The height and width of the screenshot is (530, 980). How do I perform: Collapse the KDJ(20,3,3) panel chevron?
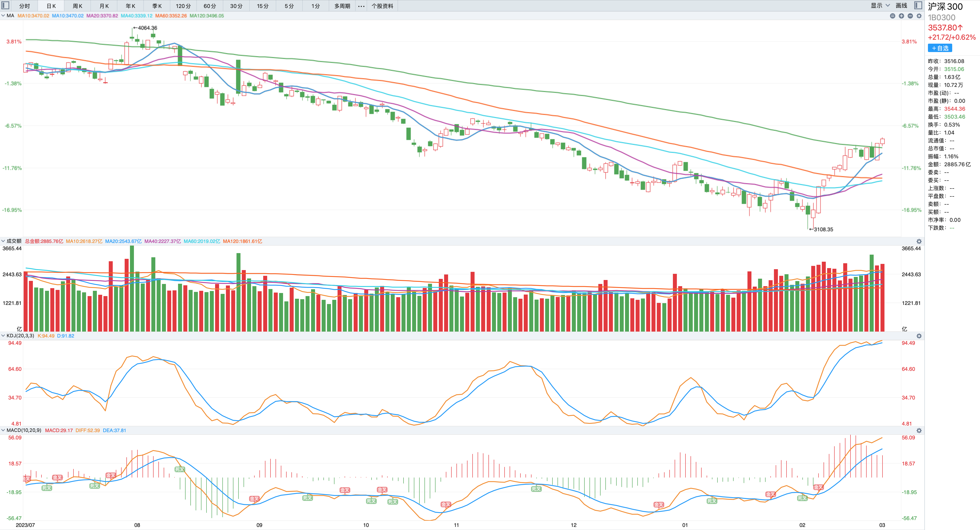tap(3, 336)
